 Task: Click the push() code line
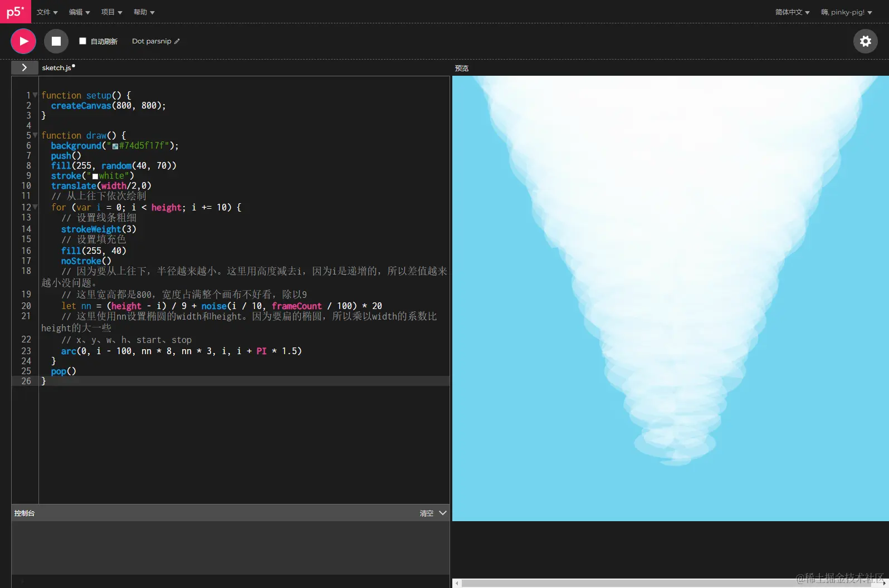(66, 156)
